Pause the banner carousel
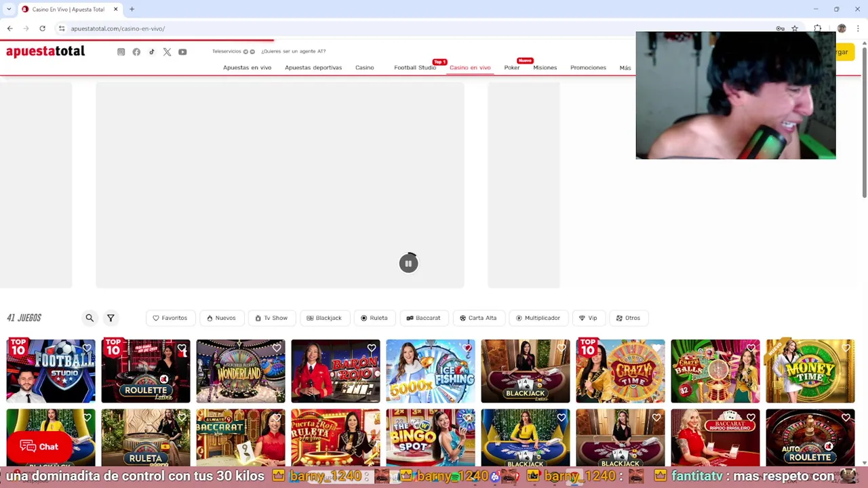The height and width of the screenshot is (488, 868). click(x=408, y=264)
